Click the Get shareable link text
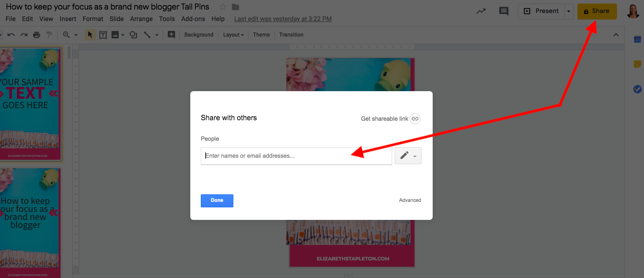Screen dimensions: 644x278 385,119
